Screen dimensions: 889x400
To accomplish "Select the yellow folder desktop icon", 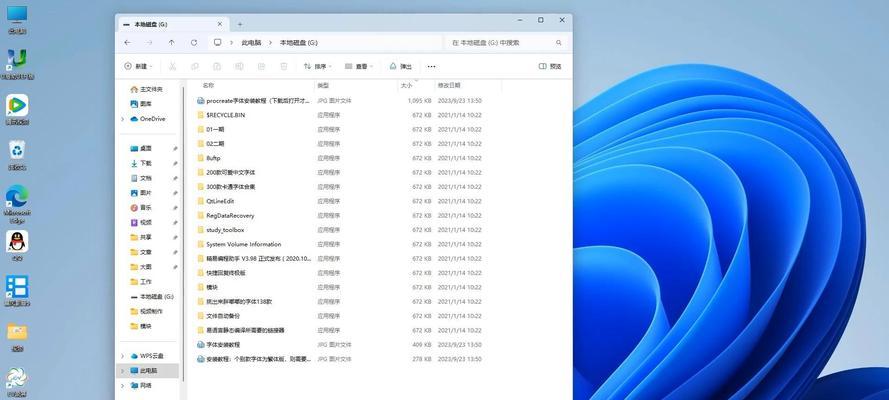I will click(x=17, y=336).
